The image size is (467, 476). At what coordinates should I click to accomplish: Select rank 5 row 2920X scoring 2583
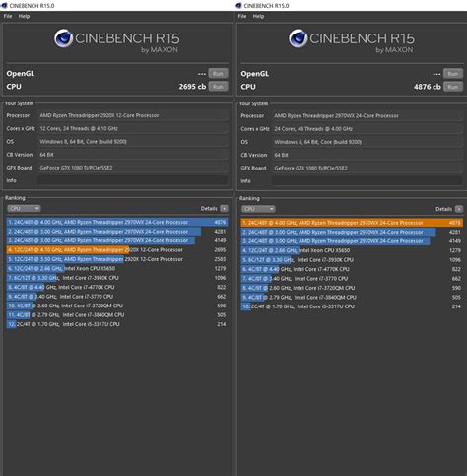[x=117, y=259]
